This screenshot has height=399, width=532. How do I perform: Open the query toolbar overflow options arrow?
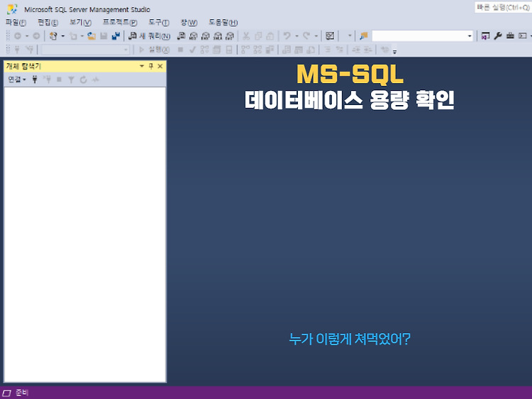pos(394,52)
